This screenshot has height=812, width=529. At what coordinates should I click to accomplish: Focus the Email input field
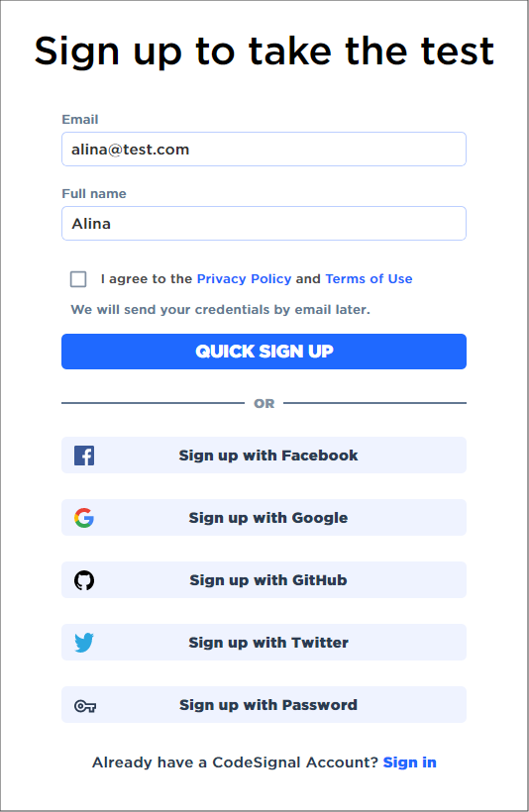tap(264, 150)
